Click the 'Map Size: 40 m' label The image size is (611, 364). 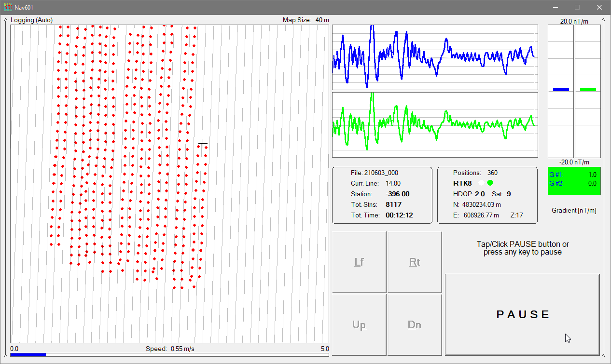tap(306, 20)
